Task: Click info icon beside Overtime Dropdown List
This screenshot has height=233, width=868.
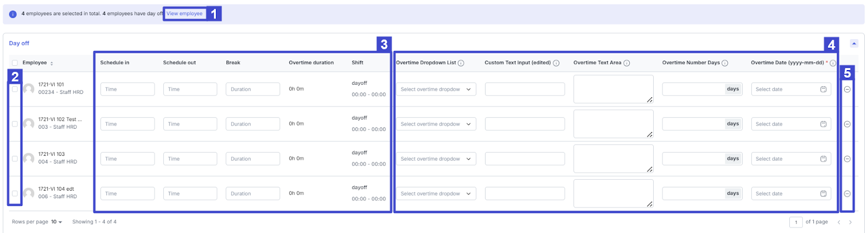Action: [461, 63]
